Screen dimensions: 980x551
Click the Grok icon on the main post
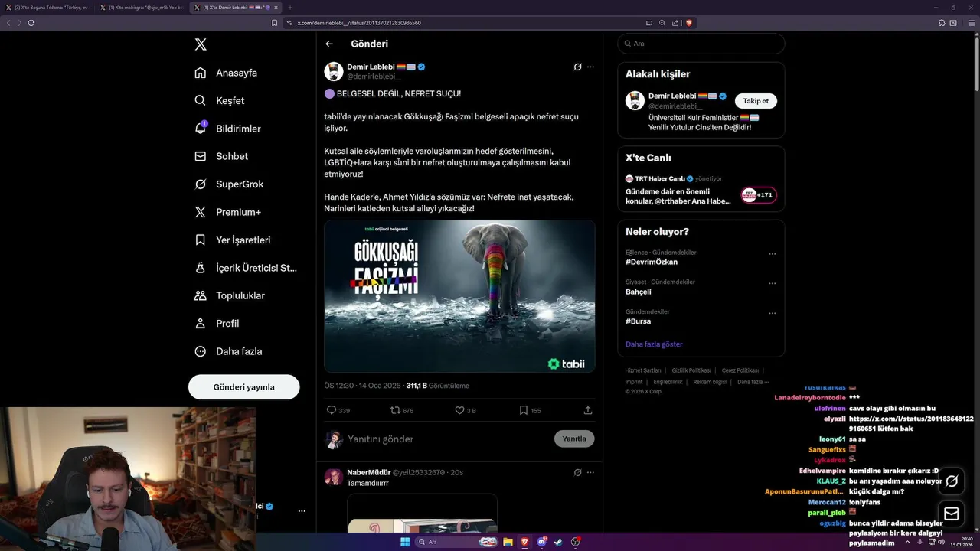coord(577,67)
